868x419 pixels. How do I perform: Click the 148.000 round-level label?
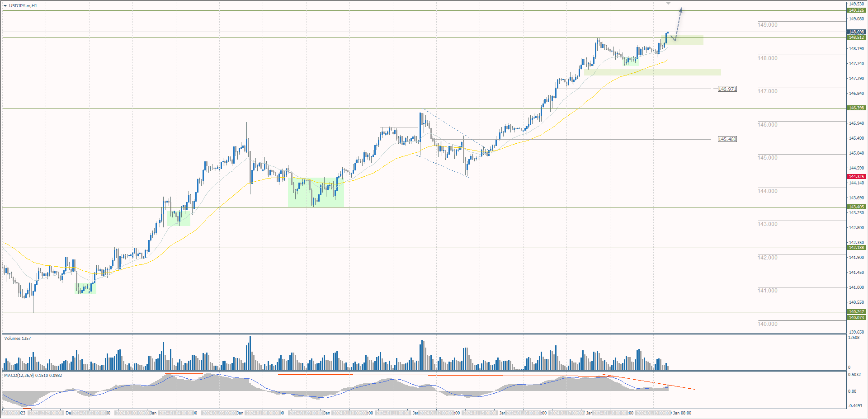[x=768, y=58]
